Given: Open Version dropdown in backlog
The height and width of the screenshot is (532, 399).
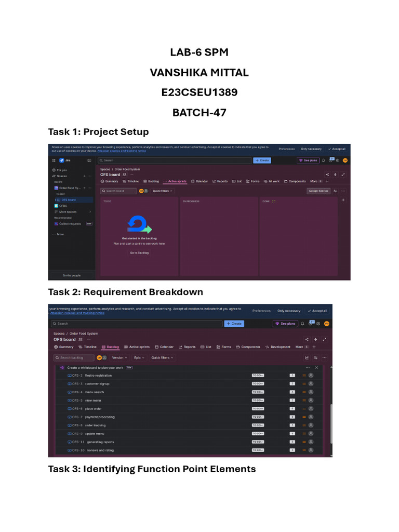Looking at the screenshot, I should tap(119, 357).
